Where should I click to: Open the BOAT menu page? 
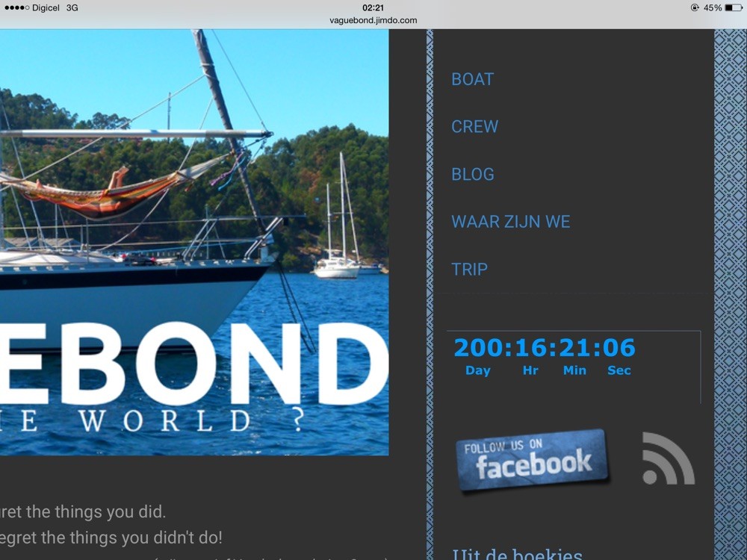(472, 79)
